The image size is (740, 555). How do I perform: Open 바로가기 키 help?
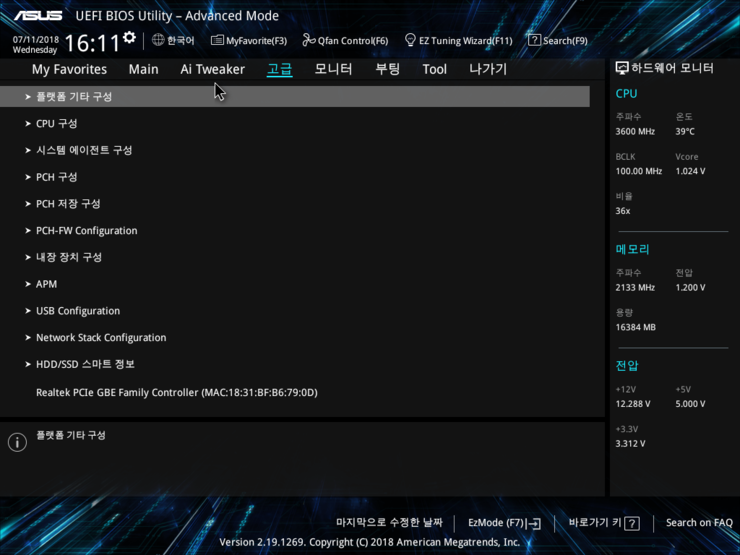[604, 523]
